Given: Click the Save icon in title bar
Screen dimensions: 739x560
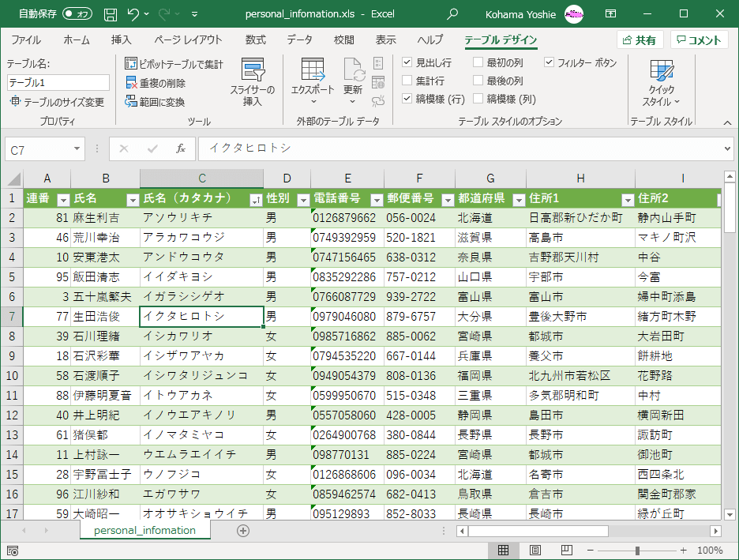Looking at the screenshot, I should coord(111,14).
